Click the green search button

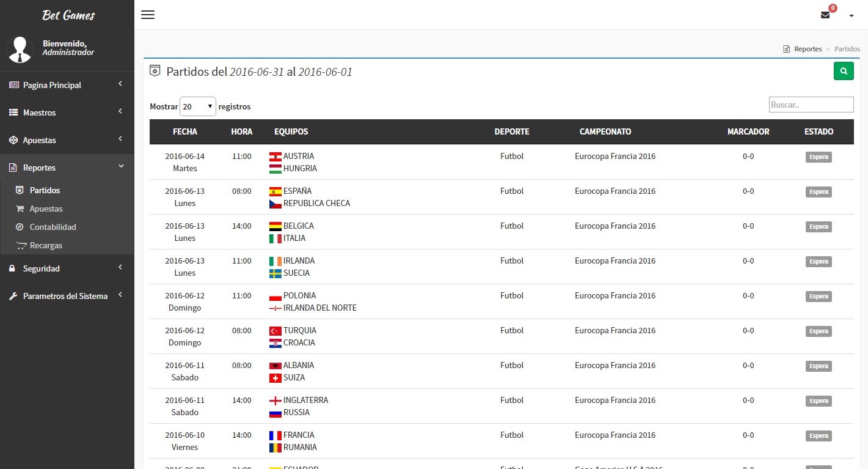pyautogui.click(x=844, y=71)
